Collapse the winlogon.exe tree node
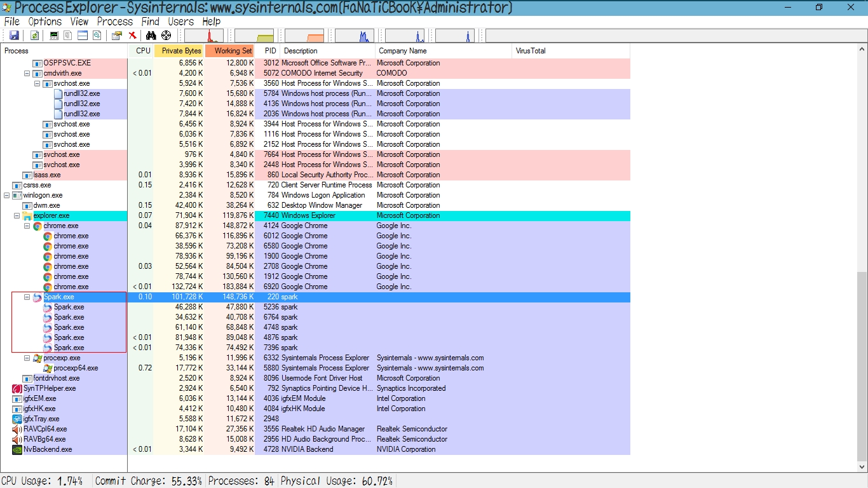868x488 pixels. pyautogui.click(x=7, y=196)
